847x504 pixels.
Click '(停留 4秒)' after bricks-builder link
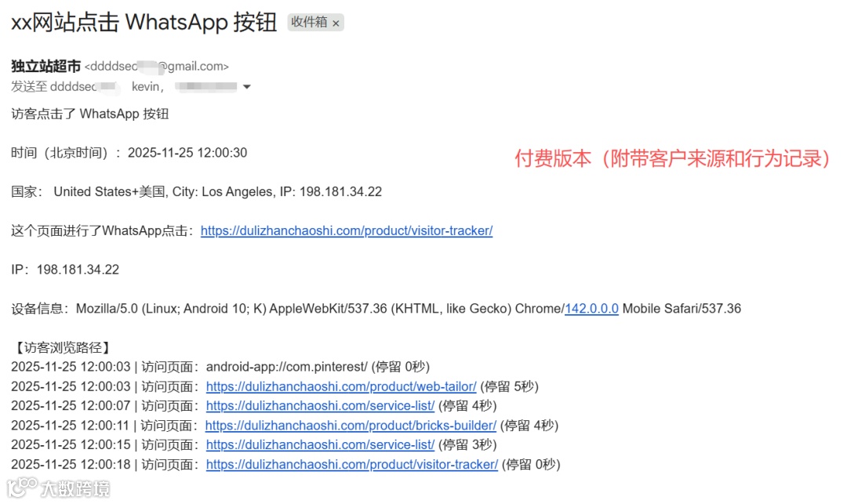click(529, 425)
